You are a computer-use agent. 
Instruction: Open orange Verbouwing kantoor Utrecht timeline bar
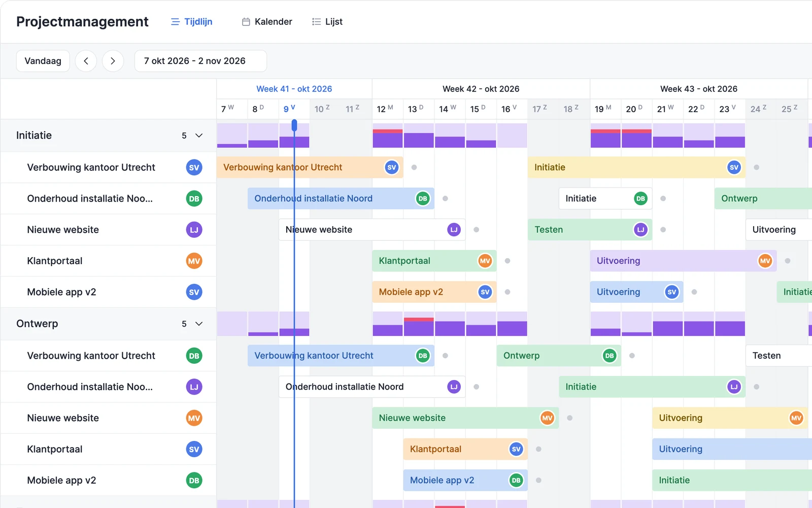coord(310,167)
